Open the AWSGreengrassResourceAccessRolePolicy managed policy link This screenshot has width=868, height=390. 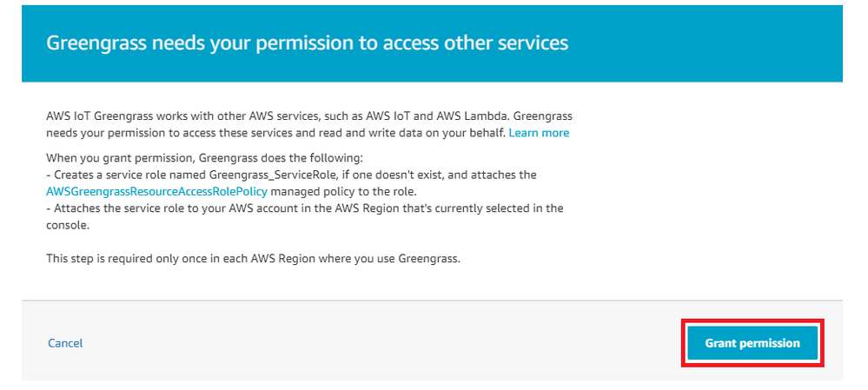pyautogui.click(x=157, y=191)
